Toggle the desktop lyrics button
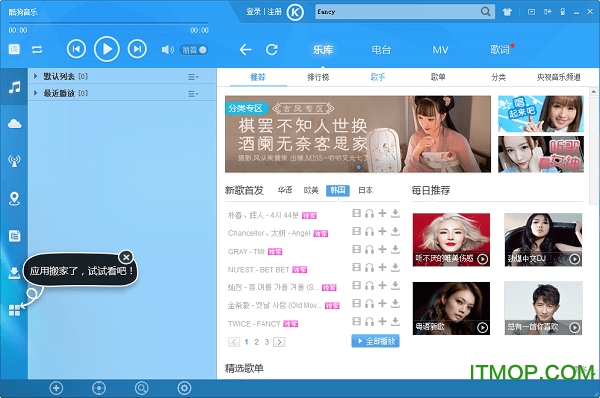 point(14,49)
